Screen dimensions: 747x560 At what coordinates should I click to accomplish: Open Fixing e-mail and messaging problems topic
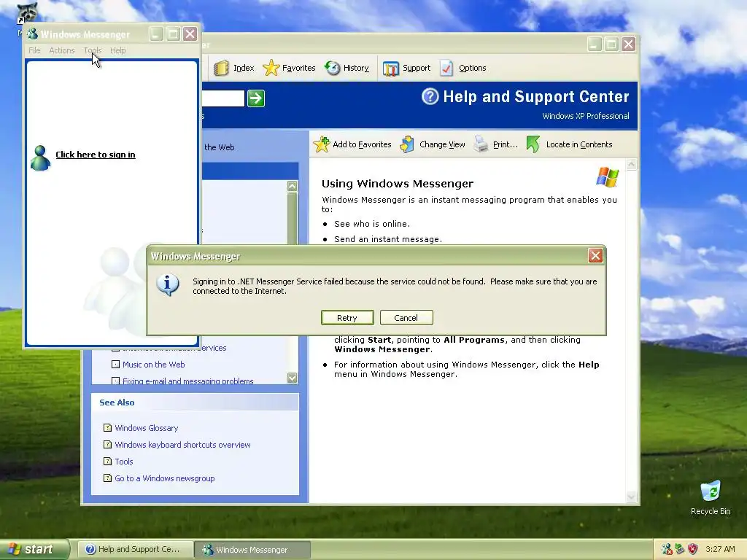click(187, 381)
